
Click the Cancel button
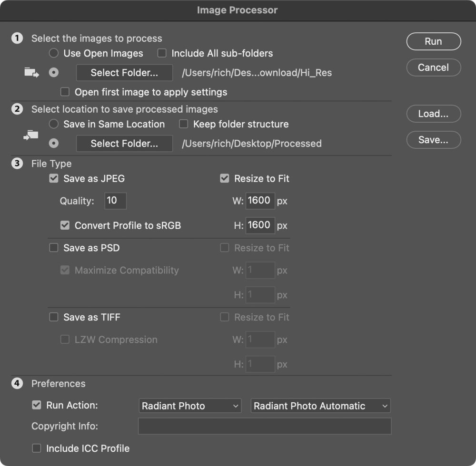[433, 68]
